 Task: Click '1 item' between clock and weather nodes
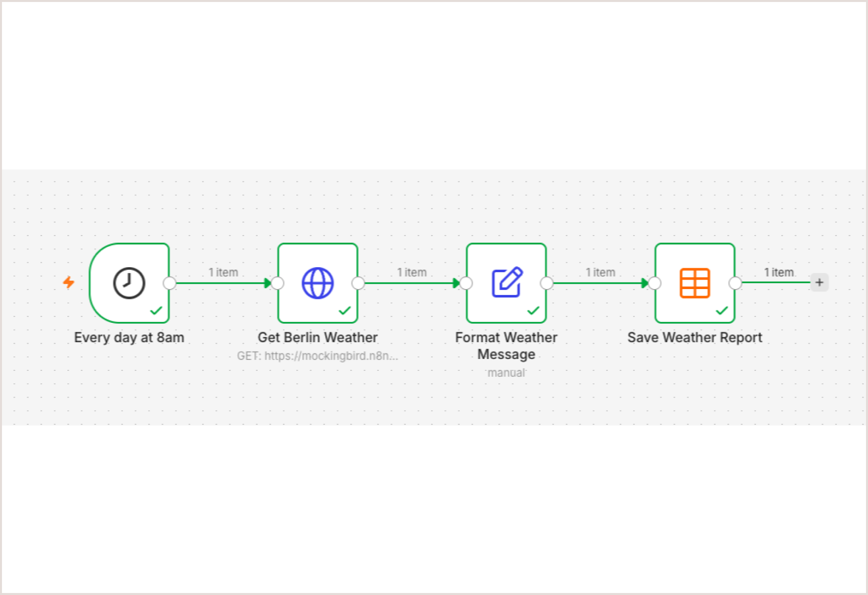click(223, 272)
